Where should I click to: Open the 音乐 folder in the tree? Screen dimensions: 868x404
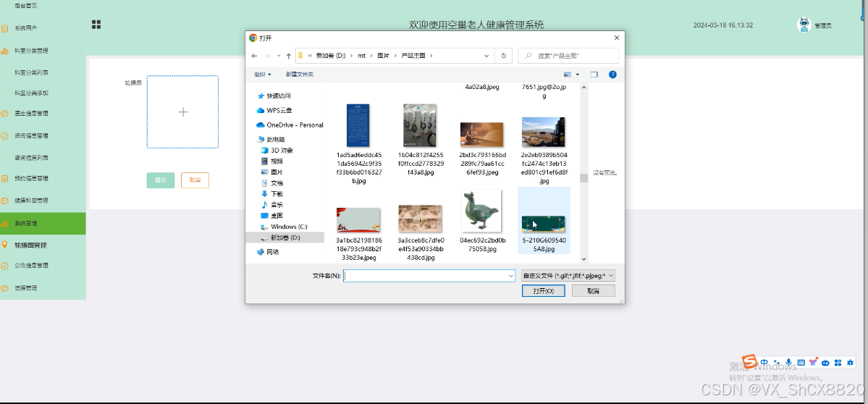coord(271,205)
